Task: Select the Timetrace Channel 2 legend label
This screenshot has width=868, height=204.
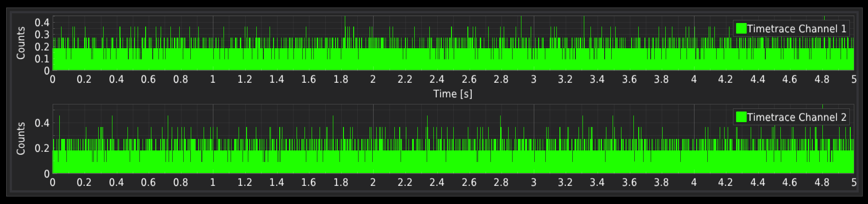Action: pos(796,117)
